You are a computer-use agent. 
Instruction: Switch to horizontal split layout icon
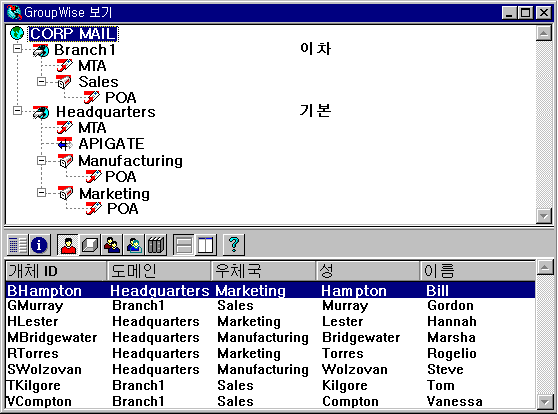tap(184, 245)
